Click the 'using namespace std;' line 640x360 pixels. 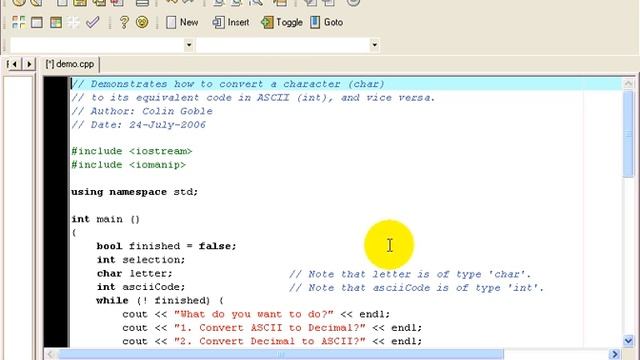(134, 192)
